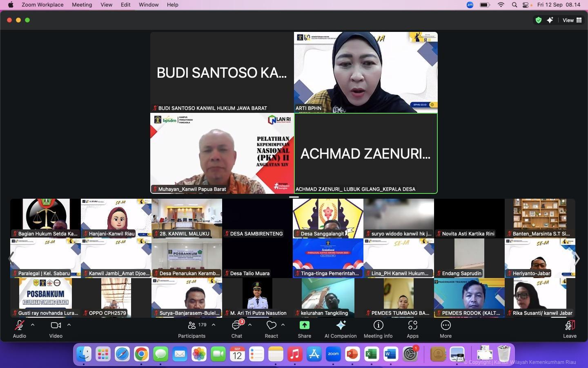Image resolution: width=588 pixels, height=368 pixels.
Task: Open the Meeting menu in menu bar
Action: 82,4
